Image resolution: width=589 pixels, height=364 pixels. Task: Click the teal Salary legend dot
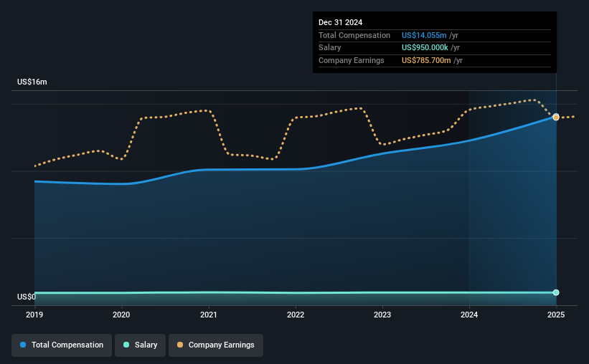coord(126,345)
